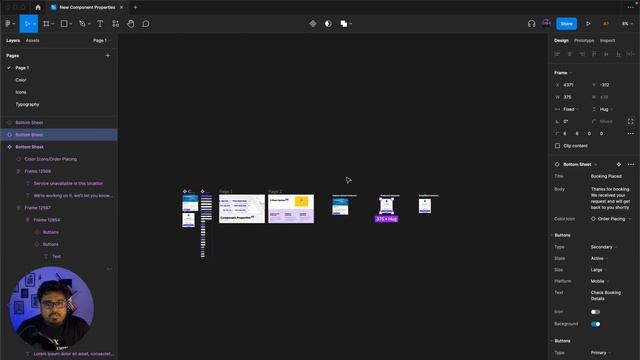640x360 pixels.
Task: Select the Frame 12587 layer
Action: (x=38, y=208)
